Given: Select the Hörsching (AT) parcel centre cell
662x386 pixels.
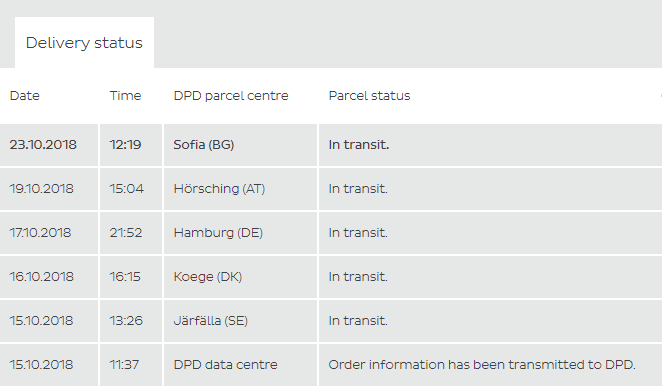Looking at the screenshot, I should click(240, 189).
